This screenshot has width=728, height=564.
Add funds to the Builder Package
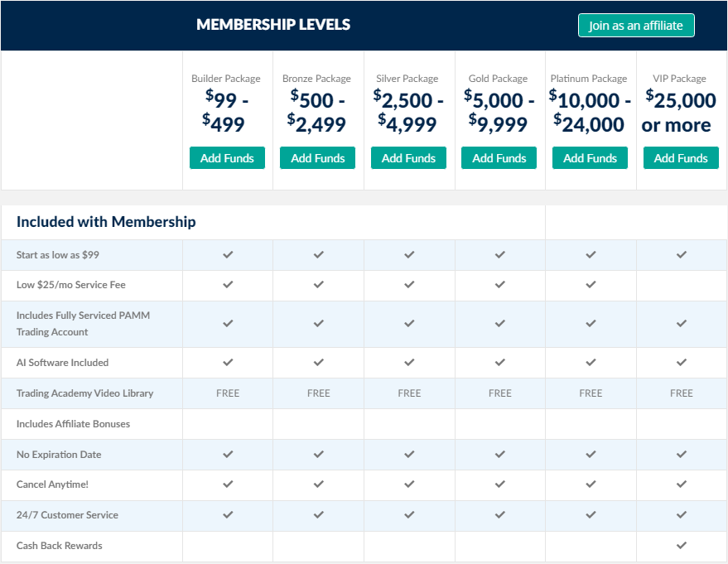click(227, 158)
